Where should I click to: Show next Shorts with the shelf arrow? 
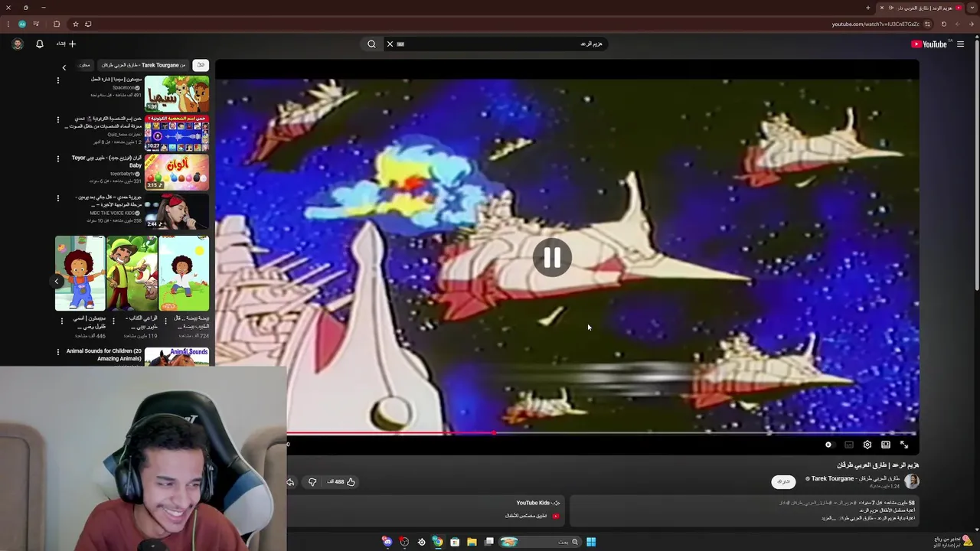click(x=56, y=281)
